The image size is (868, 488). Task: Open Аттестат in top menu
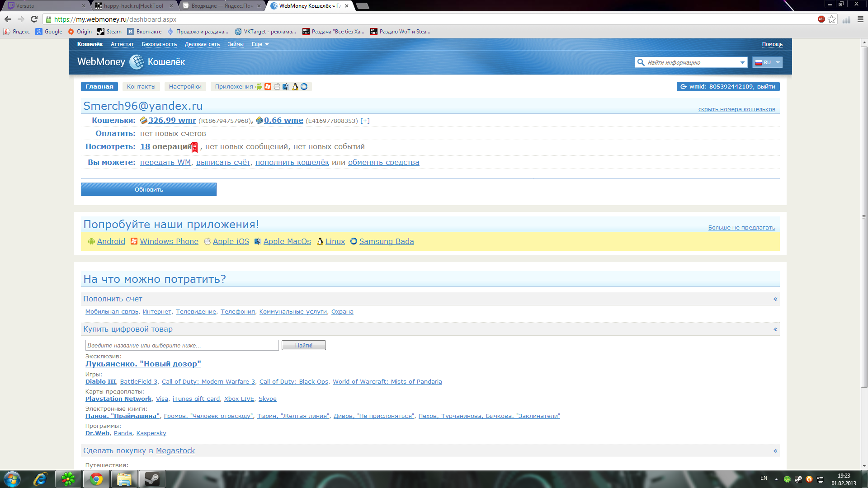point(122,44)
